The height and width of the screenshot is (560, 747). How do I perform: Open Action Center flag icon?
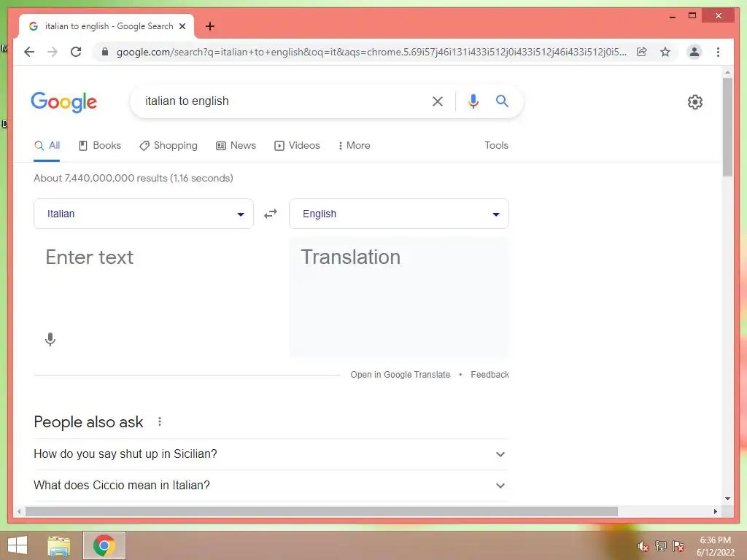(678, 546)
